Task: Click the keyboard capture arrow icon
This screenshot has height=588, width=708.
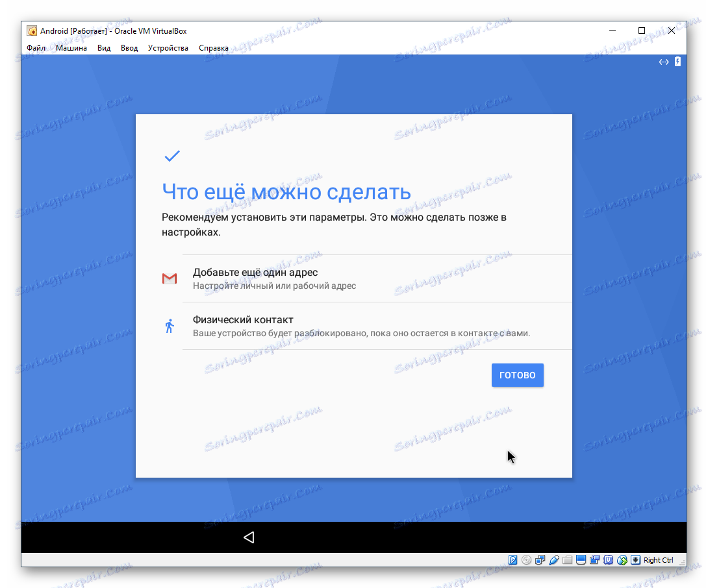Action: [x=635, y=560]
